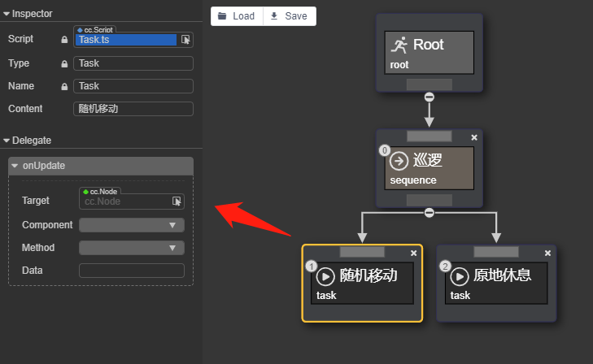This screenshot has height=364, width=593.
Task: Remove the 巡逻 sequence node with its X
Action: pos(474,137)
